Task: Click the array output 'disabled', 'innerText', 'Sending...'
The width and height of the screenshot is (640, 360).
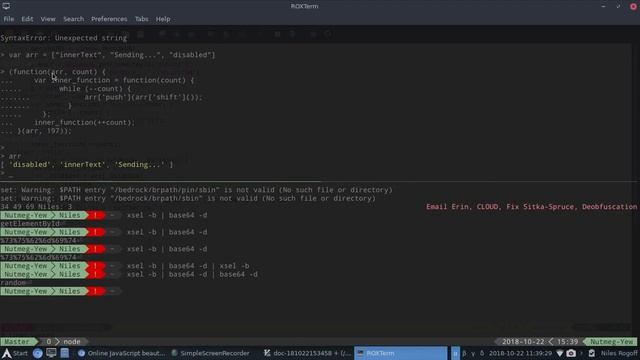Action: (87, 165)
